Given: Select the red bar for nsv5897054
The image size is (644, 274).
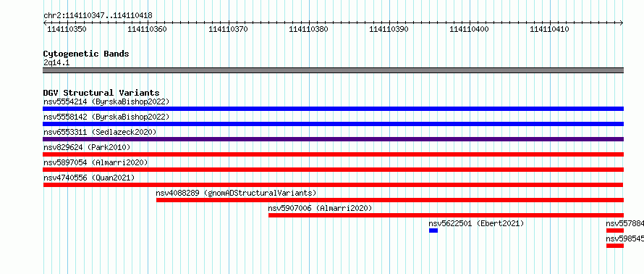Looking at the screenshot, I should pos(333,170).
